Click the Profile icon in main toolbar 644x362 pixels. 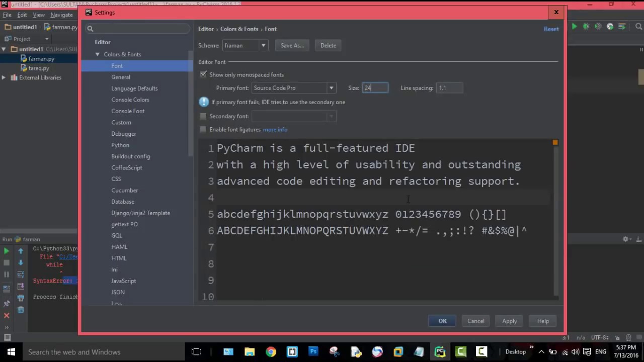(610, 27)
